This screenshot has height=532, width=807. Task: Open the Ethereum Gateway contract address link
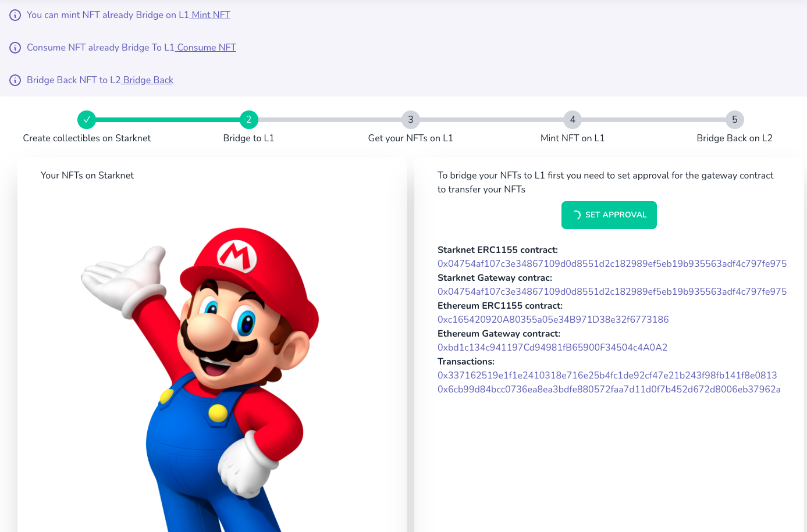click(x=552, y=347)
